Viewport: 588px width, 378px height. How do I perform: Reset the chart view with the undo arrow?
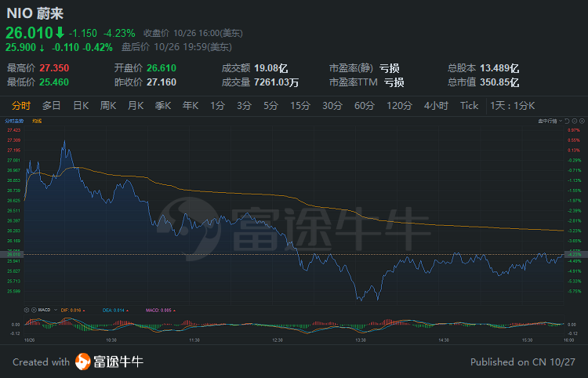pos(567,121)
